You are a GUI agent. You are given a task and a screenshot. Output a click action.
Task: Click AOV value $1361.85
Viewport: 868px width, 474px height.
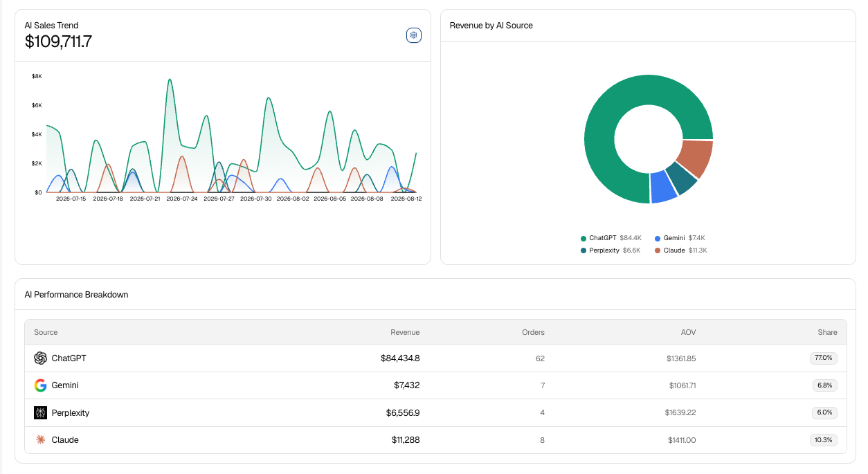tap(682, 358)
